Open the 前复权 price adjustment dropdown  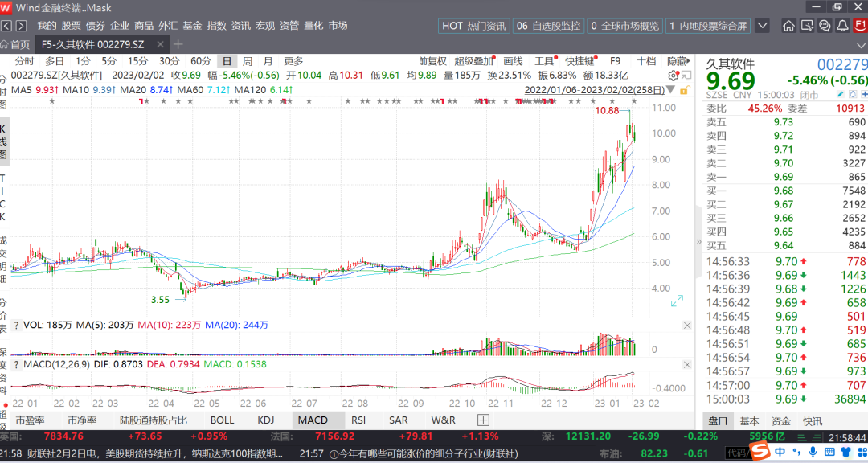coord(433,61)
